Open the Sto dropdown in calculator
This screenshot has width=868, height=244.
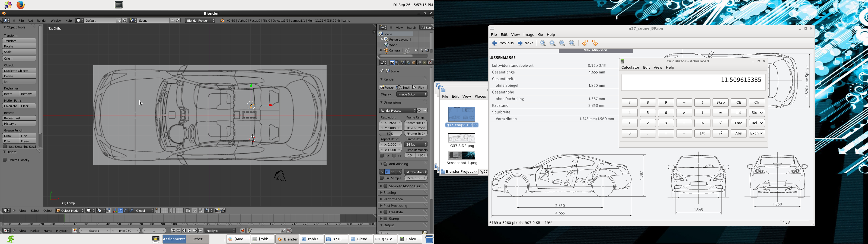click(x=757, y=113)
